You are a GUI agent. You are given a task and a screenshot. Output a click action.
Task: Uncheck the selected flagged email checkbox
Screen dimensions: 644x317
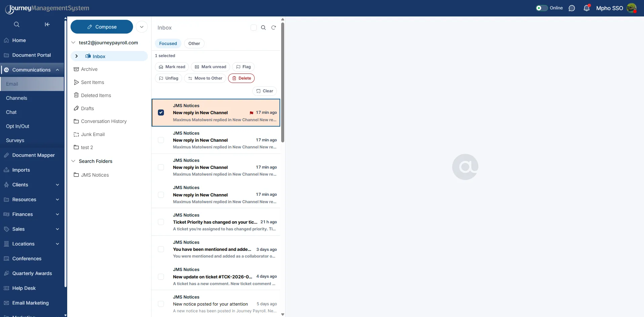pyautogui.click(x=161, y=112)
